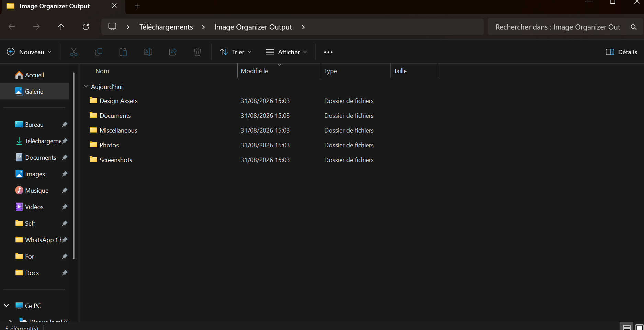Open Galerie in the sidebar
The height and width of the screenshot is (330, 644).
tap(34, 91)
